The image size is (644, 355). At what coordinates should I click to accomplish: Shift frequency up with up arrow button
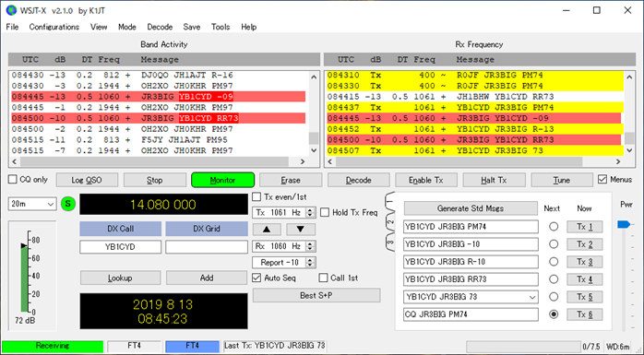267,230
